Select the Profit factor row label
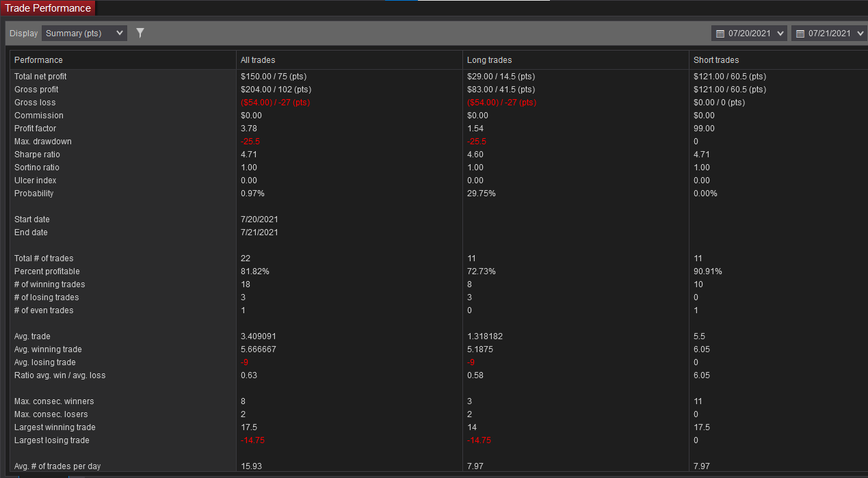Screen dimensions: 868x478 pyautogui.click(x=35, y=129)
